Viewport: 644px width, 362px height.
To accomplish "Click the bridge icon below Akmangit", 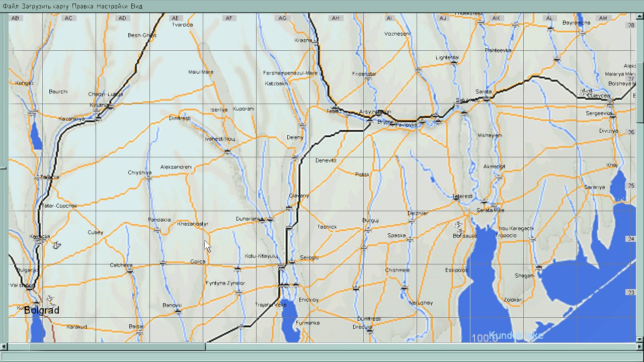I will point(499,177).
